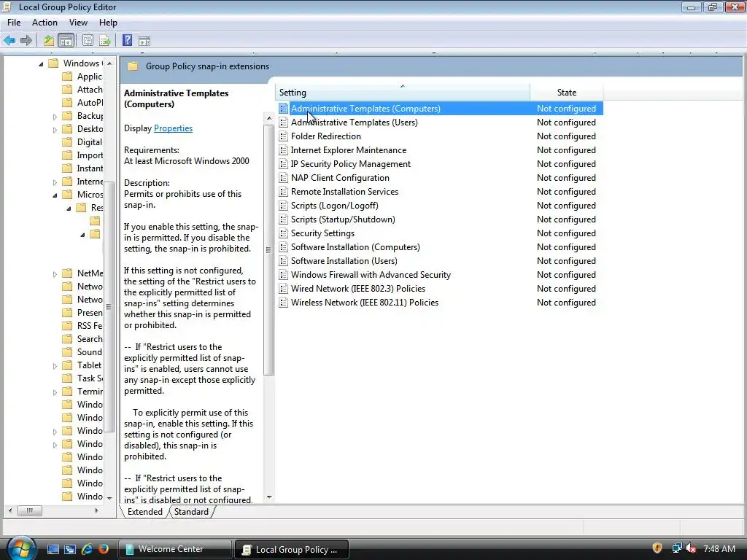The width and height of the screenshot is (747, 560).
Task: Click the icon next to Internet Explorer Maintenance
Action: point(284,150)
